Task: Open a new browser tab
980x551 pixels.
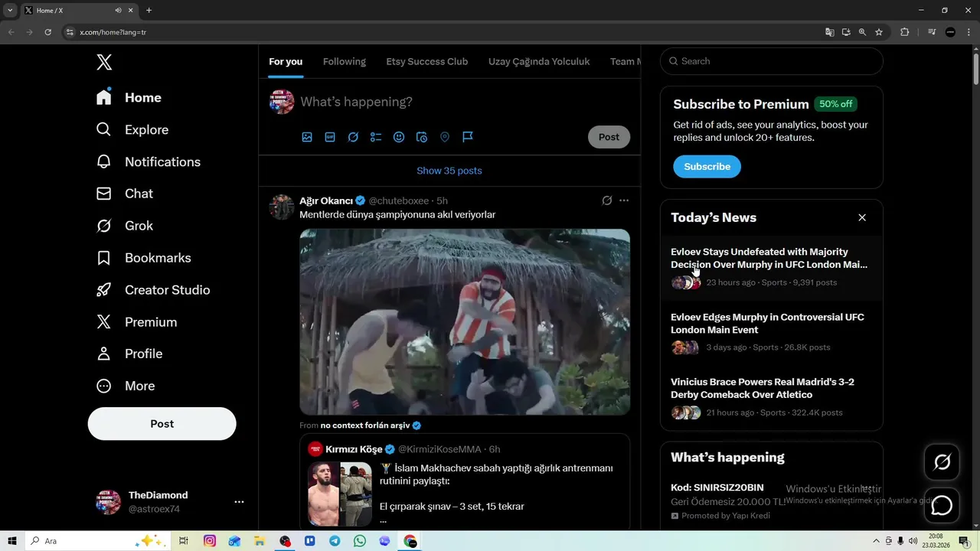Action: pyautogui.click(x=149, y=11)
